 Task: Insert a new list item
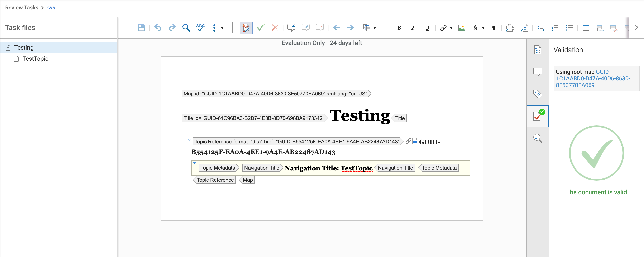[x=541, y=28]
